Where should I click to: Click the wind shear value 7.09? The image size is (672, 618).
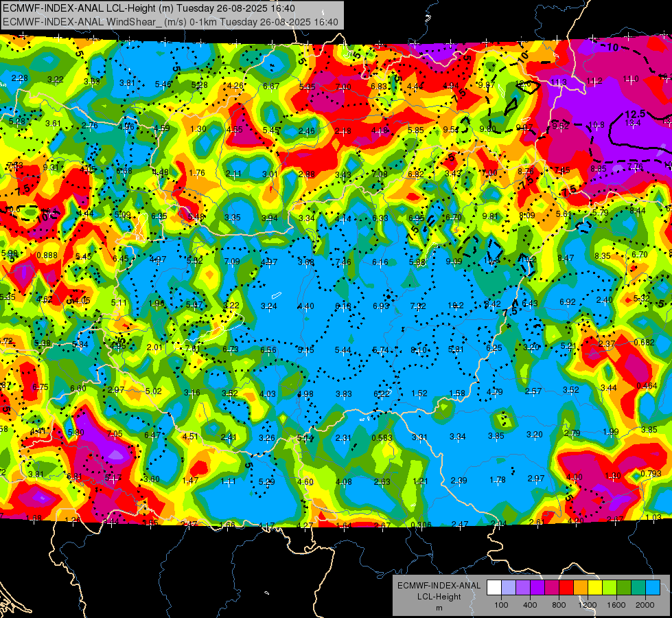click(232, 261)
